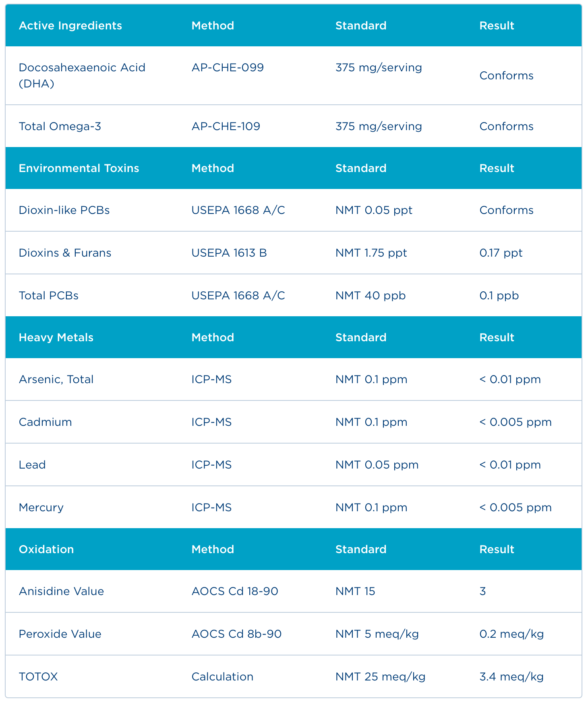Viewport: 588px width, 701px height.
Task: Click the Peroxide Value row label
Action: click(60, 634)
